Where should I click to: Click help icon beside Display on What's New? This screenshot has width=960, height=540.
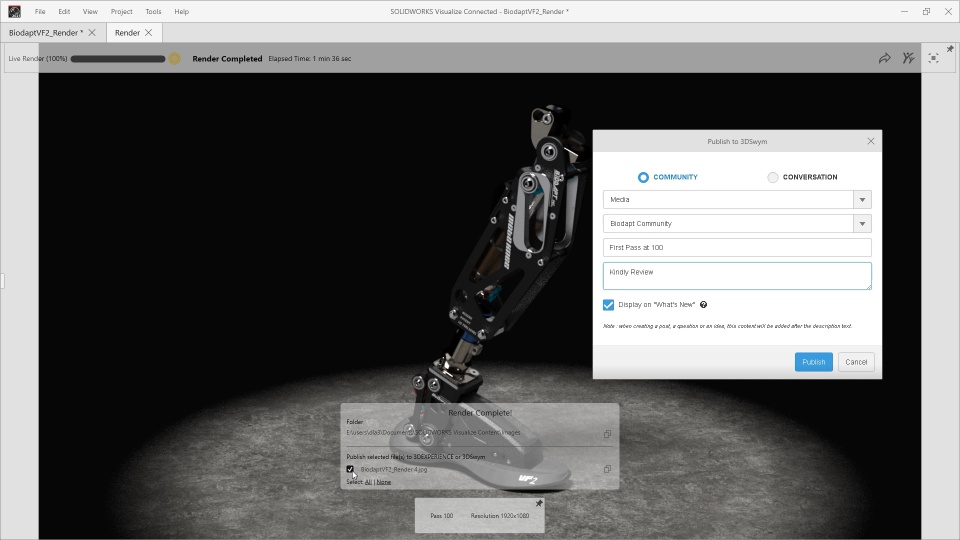703,304
